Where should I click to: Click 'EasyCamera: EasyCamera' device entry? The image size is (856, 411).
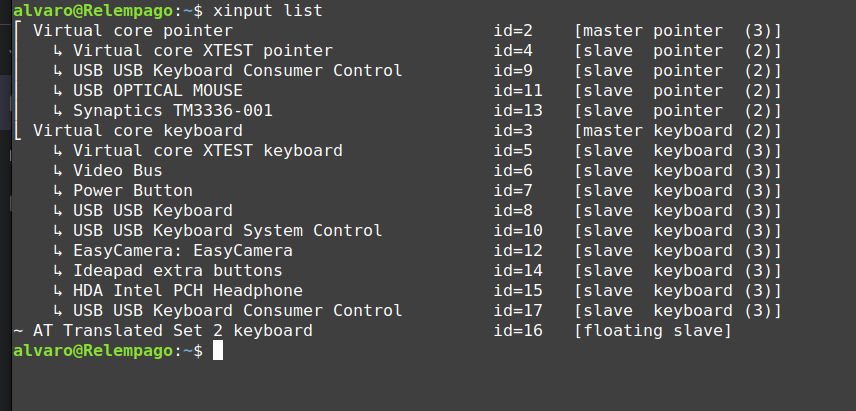(183, 251)
